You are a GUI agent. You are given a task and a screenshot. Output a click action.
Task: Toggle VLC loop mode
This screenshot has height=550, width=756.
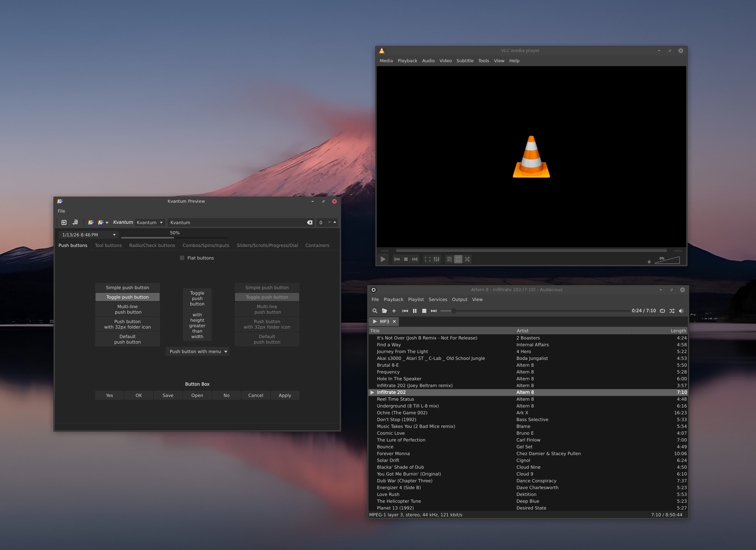458,259
